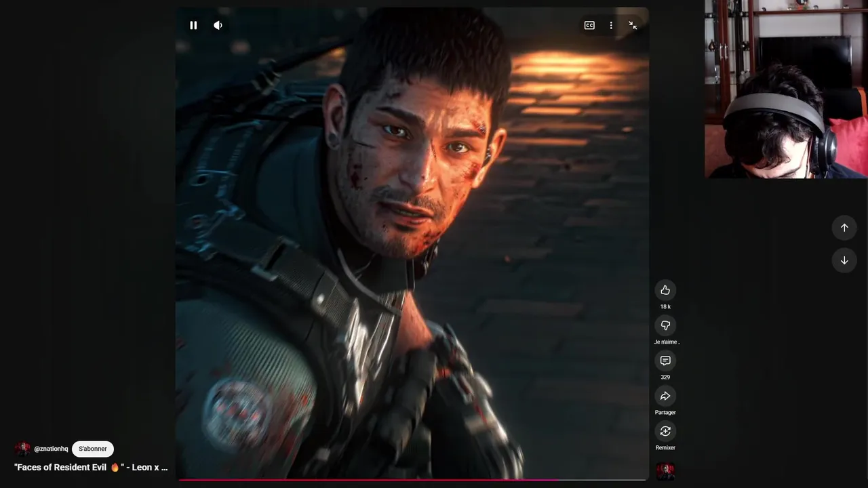Image resolution: width=868 pixels, height=488 pixels.
Task: Open the "Faces of Resident Evil" title
Action: click(91, 467)
